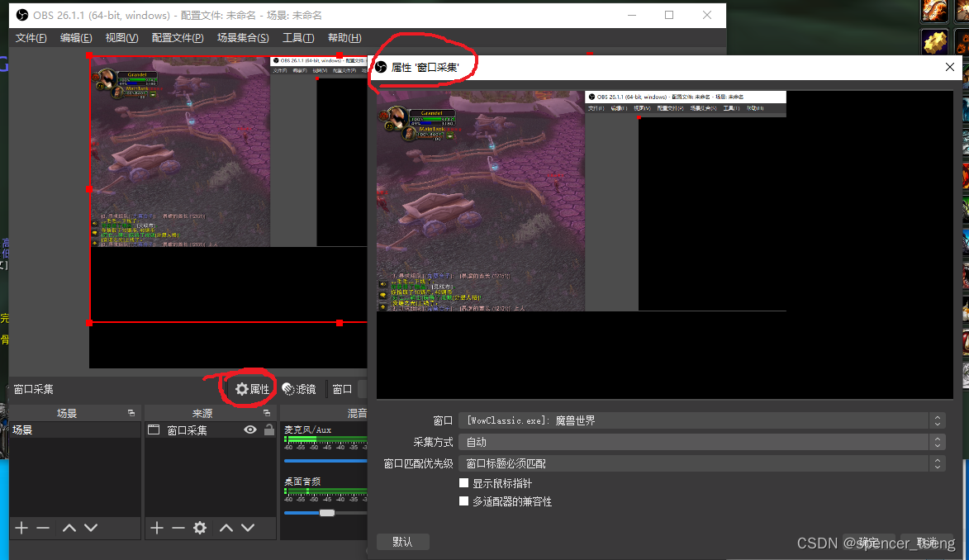
Task: Adjust the 麦克风/Aux volume slider
Action: pos(325,461)
